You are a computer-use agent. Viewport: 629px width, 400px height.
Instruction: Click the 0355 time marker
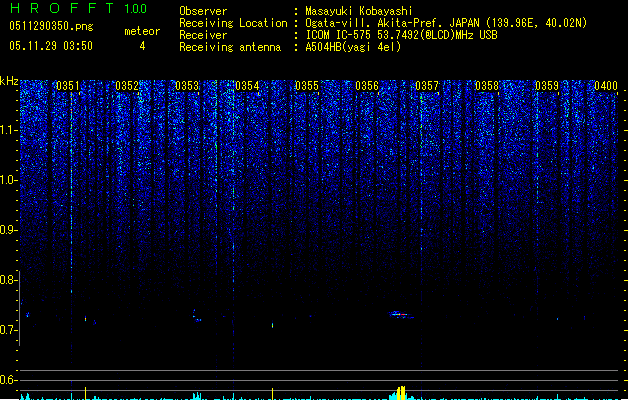coord(307,86)
